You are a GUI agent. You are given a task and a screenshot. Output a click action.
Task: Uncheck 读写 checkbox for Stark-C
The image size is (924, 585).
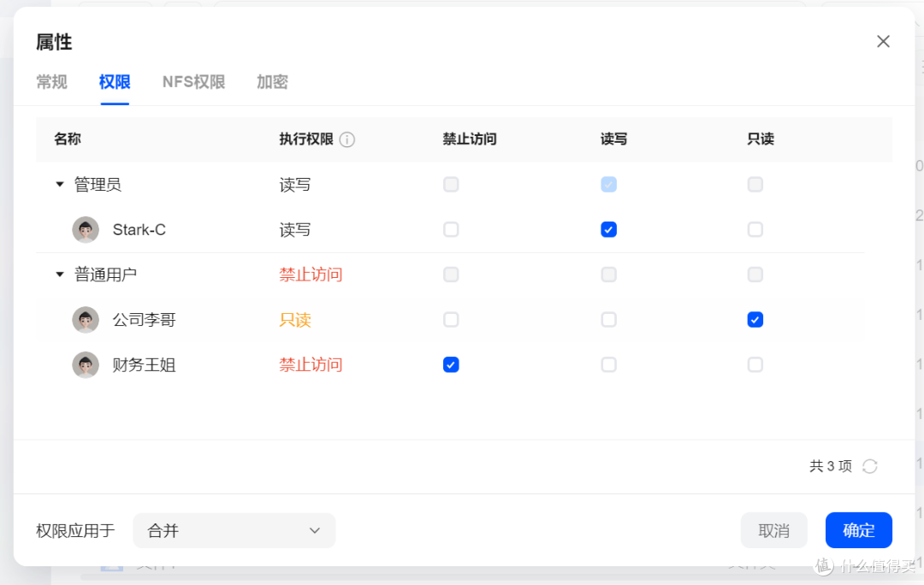tap(609, 229)
